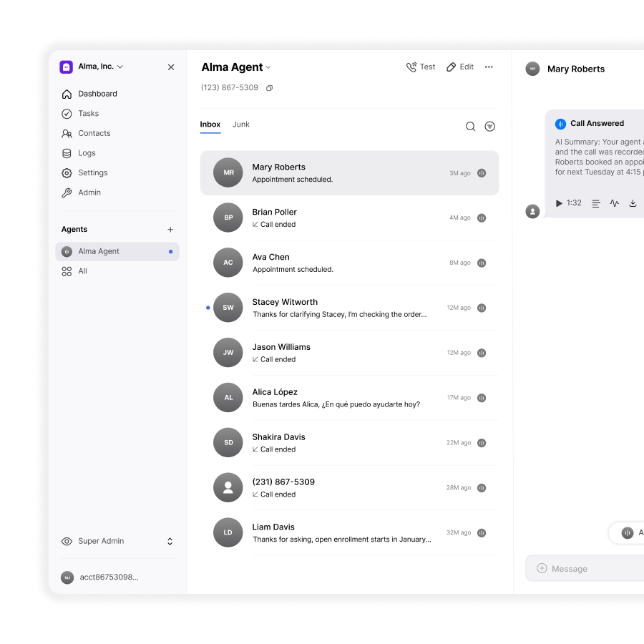Select Alma Agent in the Agents list

(x=117, y=251)
